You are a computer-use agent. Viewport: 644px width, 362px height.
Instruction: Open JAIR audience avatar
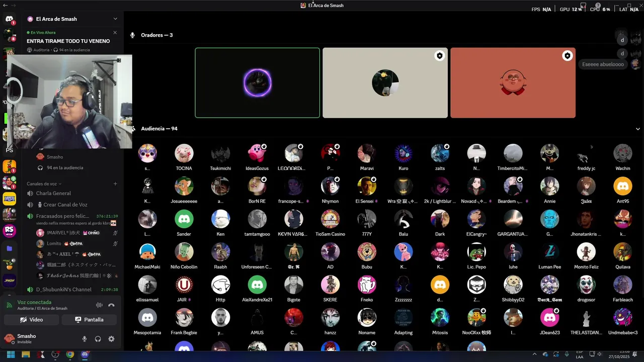184,285
